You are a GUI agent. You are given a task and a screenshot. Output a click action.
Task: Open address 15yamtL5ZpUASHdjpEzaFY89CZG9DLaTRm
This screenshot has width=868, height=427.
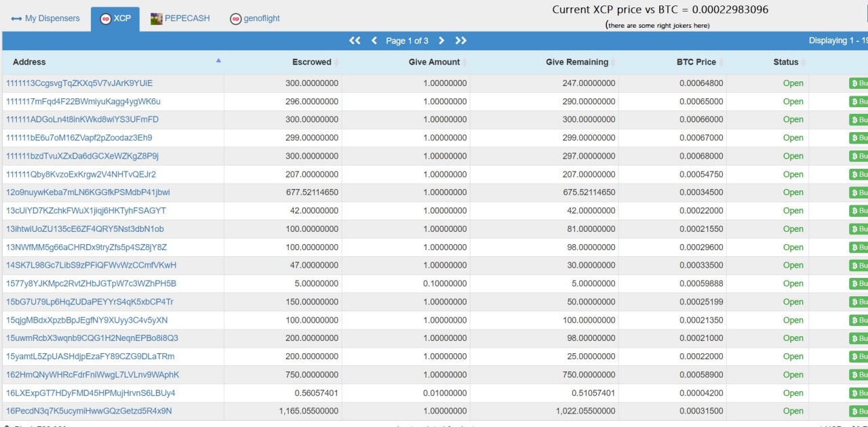[x=90, y=357]
